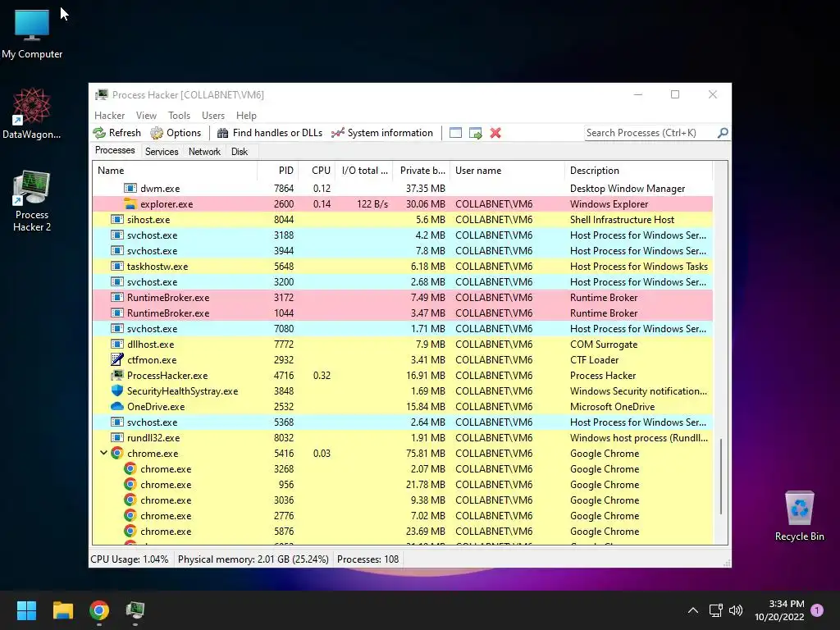
Task: Click the ctfmon.exe pen icon
Action: 116,359
